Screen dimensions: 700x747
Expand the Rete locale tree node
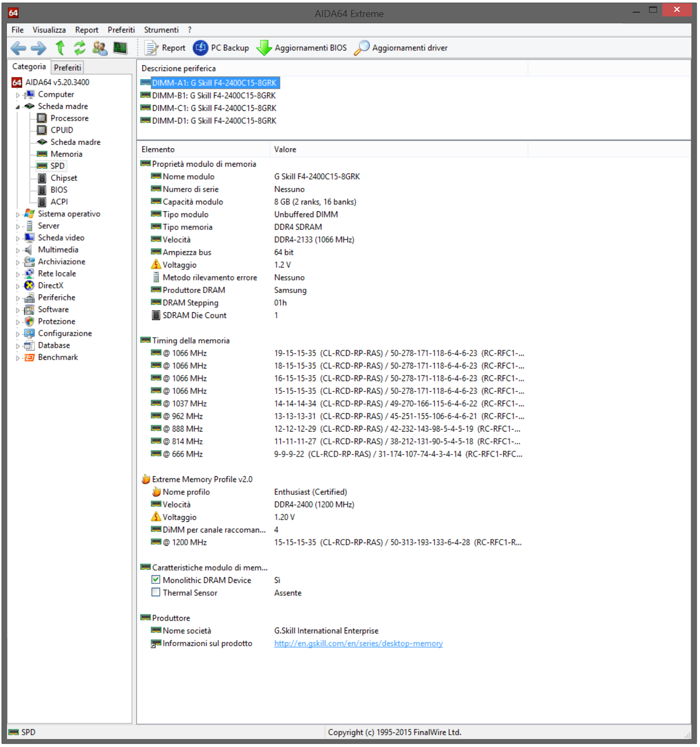18,274
